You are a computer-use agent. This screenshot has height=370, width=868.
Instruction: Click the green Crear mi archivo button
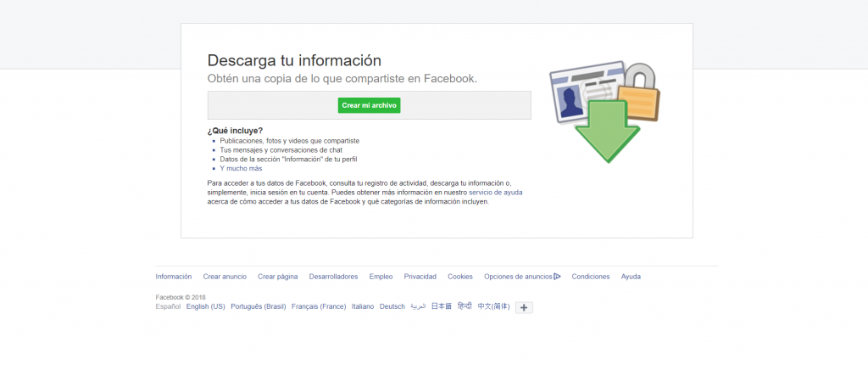[369, 105]
